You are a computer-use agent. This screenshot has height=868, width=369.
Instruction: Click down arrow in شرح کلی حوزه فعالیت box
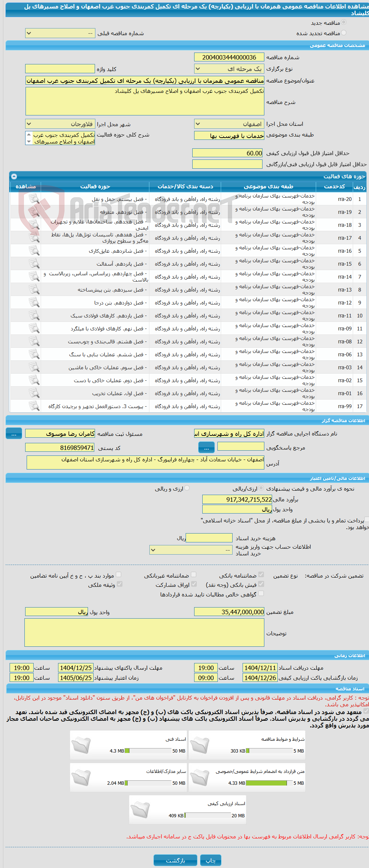pyautogui.click(x=29, y=142)
